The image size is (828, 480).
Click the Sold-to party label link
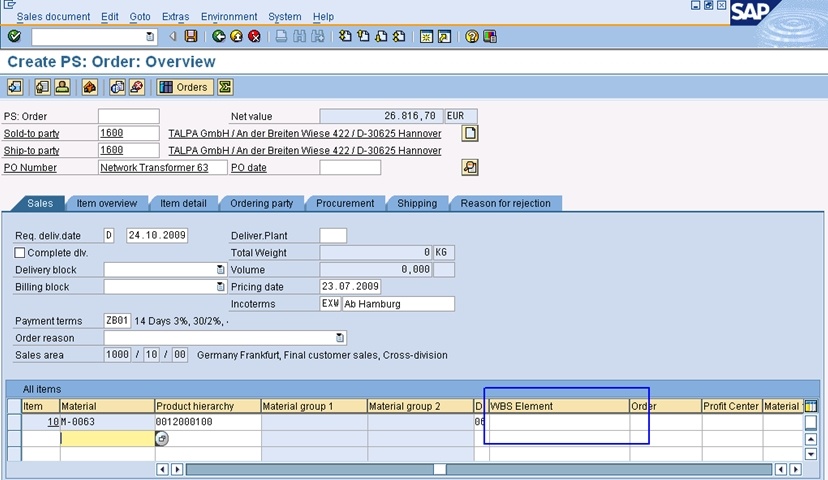point(32,134)
